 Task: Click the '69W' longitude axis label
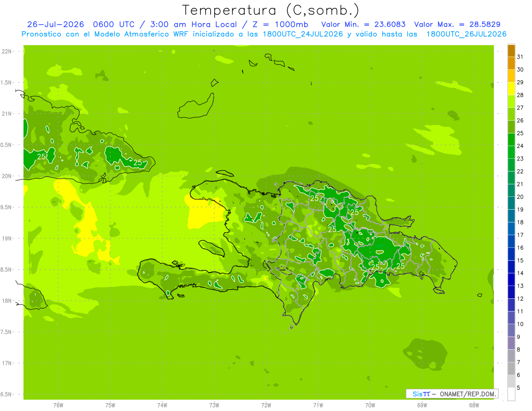click(422, 405)
